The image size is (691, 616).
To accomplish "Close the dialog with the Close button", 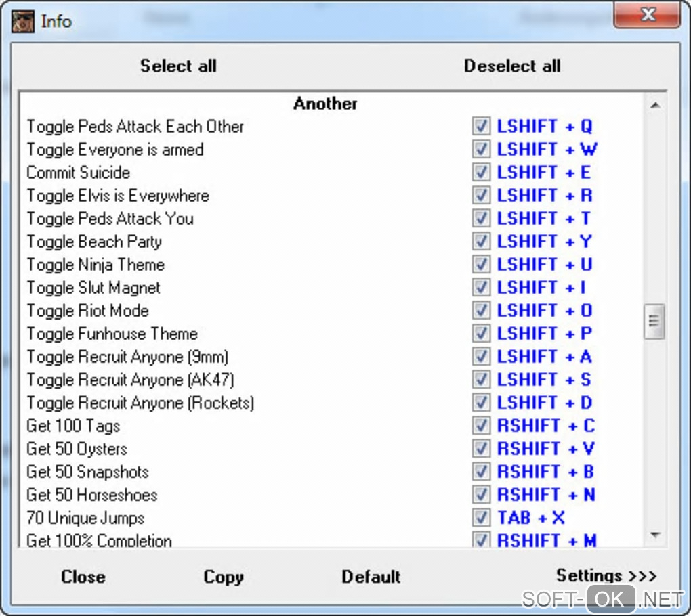I will [x=83, y=577].
